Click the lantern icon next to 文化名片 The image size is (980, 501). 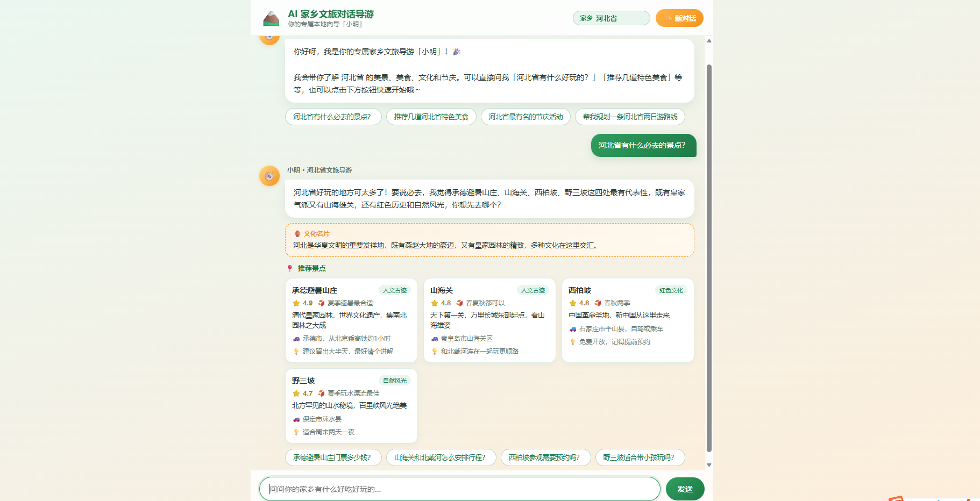297,234
